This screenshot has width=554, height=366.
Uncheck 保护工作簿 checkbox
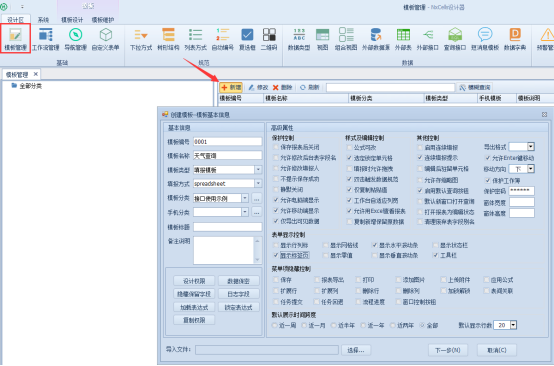click(488, 181)
